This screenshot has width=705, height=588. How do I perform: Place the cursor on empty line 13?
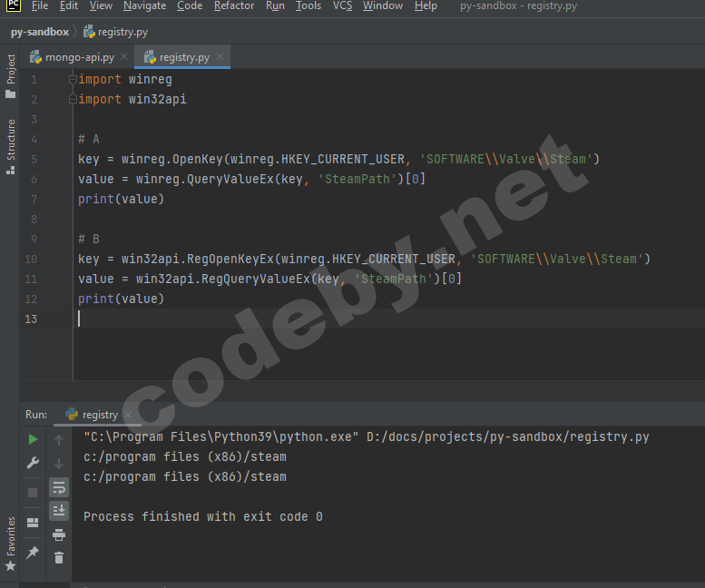click(272, 318)
